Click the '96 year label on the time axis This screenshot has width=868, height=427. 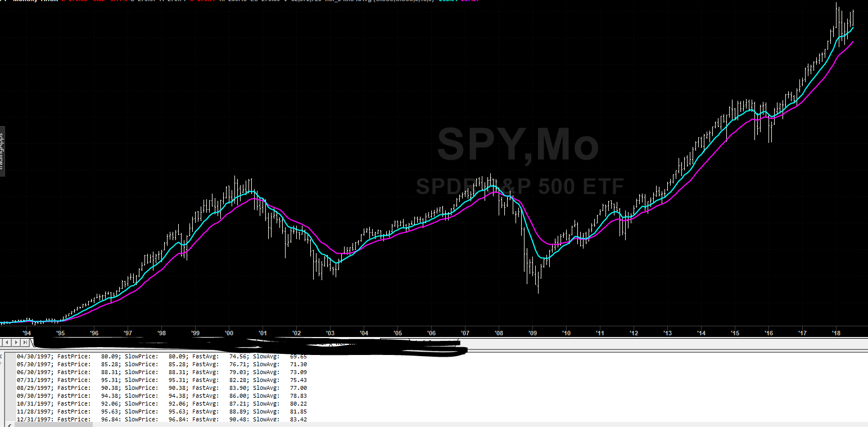(94, 332)
